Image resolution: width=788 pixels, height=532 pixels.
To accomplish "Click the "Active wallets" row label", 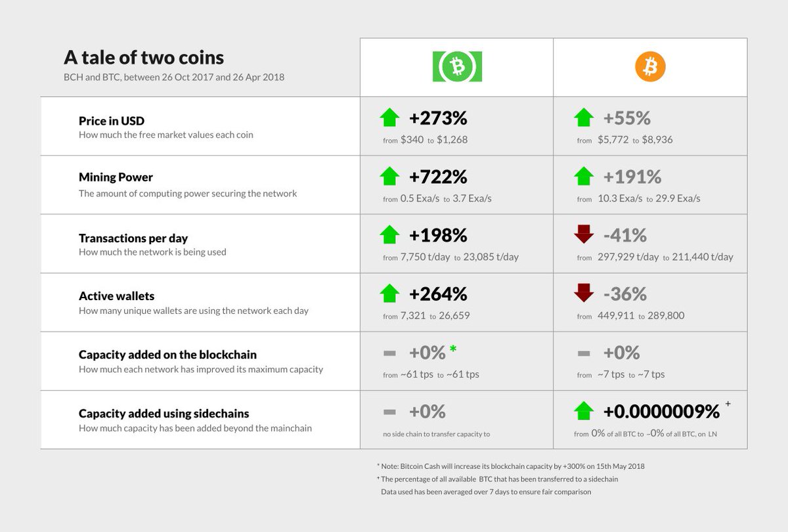I will [x=116, y=296].
